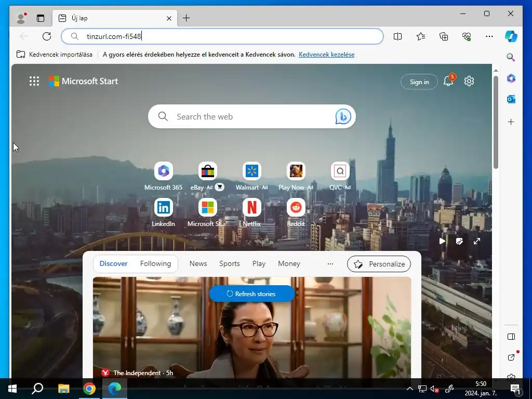532x399 pixels.
Task: Open the Sports tab
Action: [x=229, y=263]
